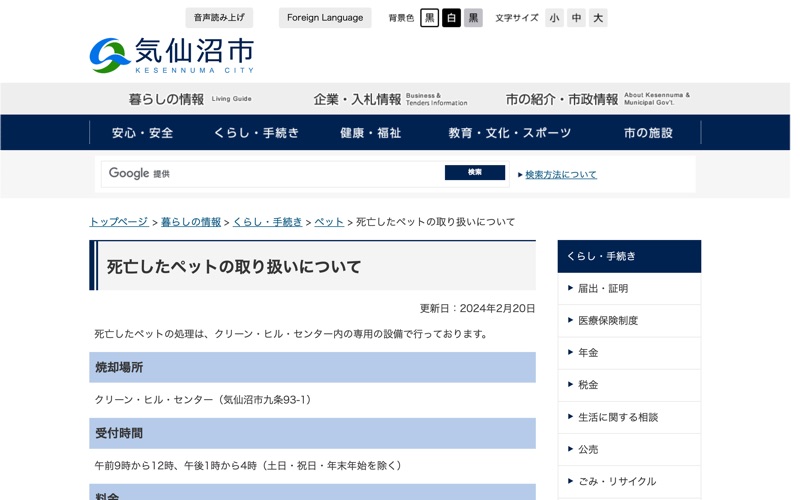This screenshot has width=800, height=500.
Task: Open the 教育・文化・スポーツ menu
Action: (510, 133)
